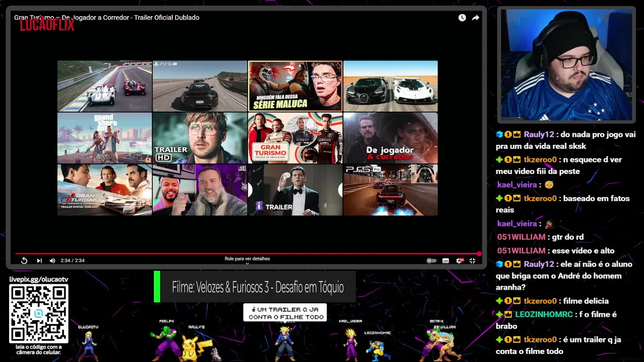Screen dimensions: 644x362
Task: Skip to the next video
Action: pos(39,260)
